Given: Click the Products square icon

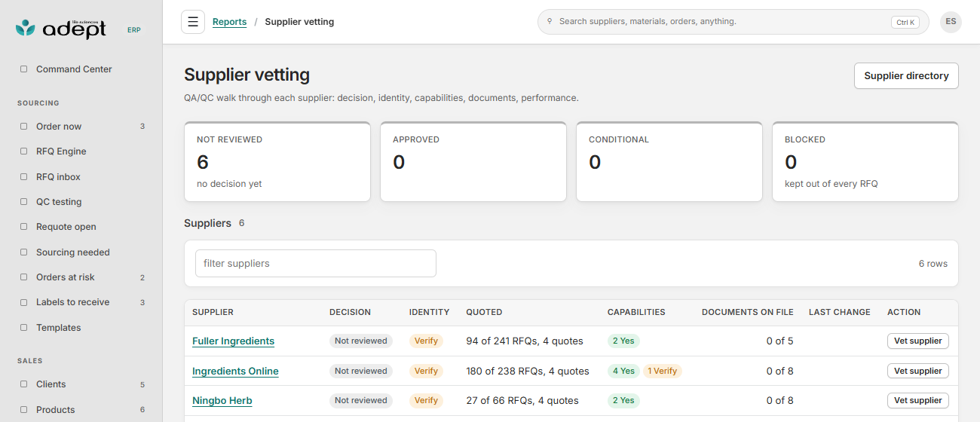Looking at the screenshot, I should 24,410.
